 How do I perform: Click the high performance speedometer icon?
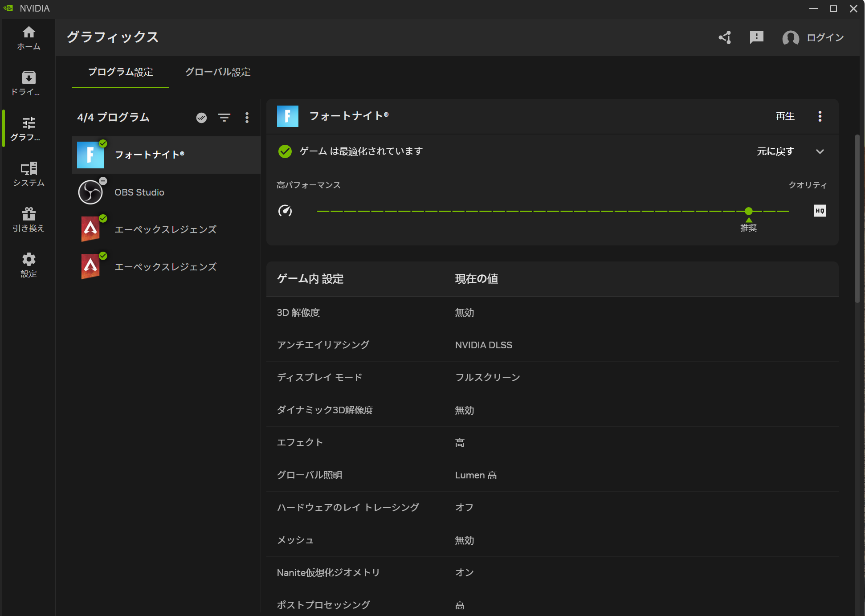coord(285,211)
